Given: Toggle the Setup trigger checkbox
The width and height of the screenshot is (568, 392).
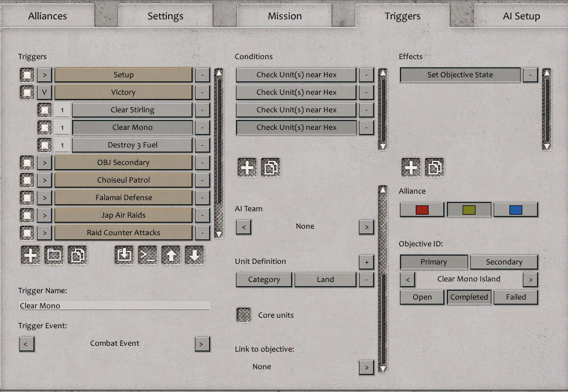Looking at the screenshot, I should coord(27,75).
